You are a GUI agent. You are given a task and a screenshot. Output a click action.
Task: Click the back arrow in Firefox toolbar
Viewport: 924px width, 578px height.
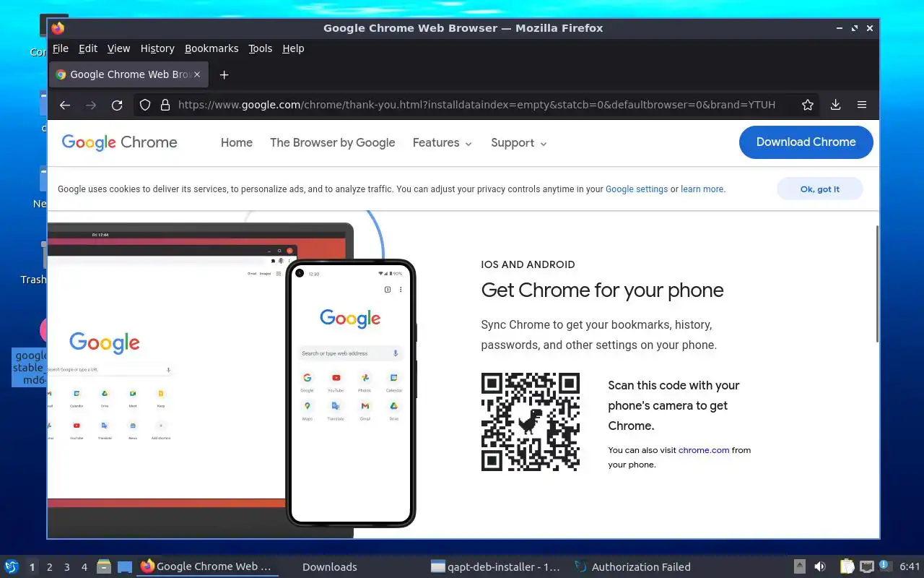click(65, 105)
